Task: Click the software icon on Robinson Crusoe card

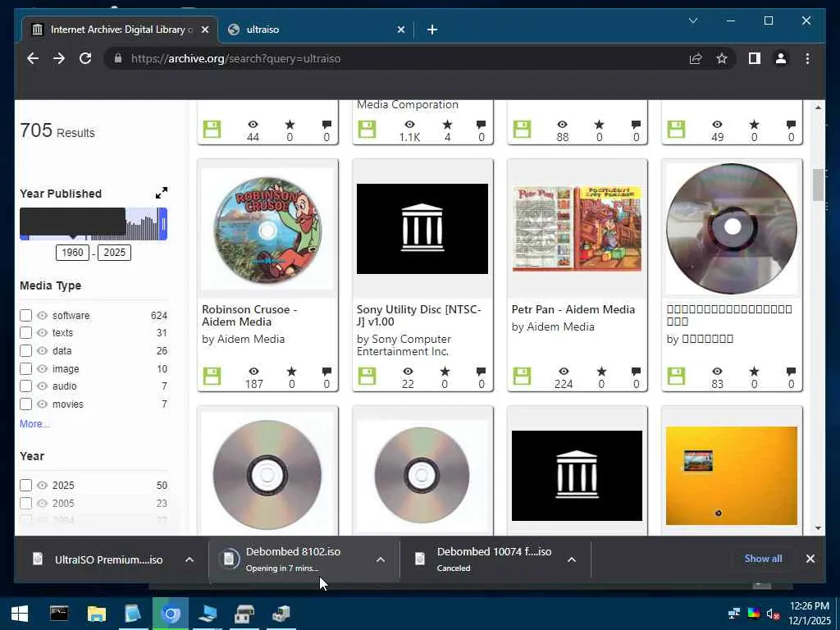Action: point(212,376)
